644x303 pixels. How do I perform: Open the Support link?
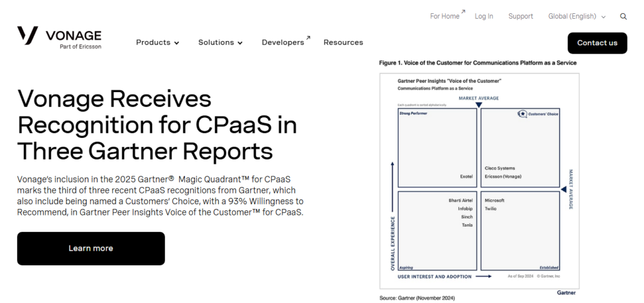point(520,16)
